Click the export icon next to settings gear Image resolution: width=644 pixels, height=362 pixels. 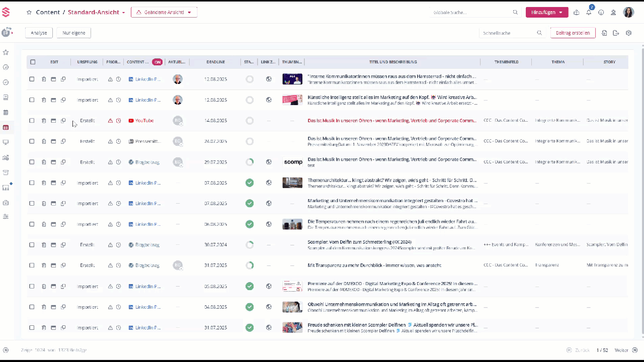point(616,33)
